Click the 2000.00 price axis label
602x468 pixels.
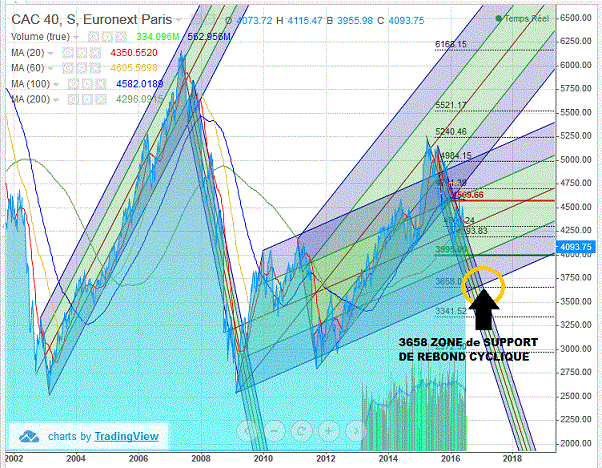coord(576,443)
